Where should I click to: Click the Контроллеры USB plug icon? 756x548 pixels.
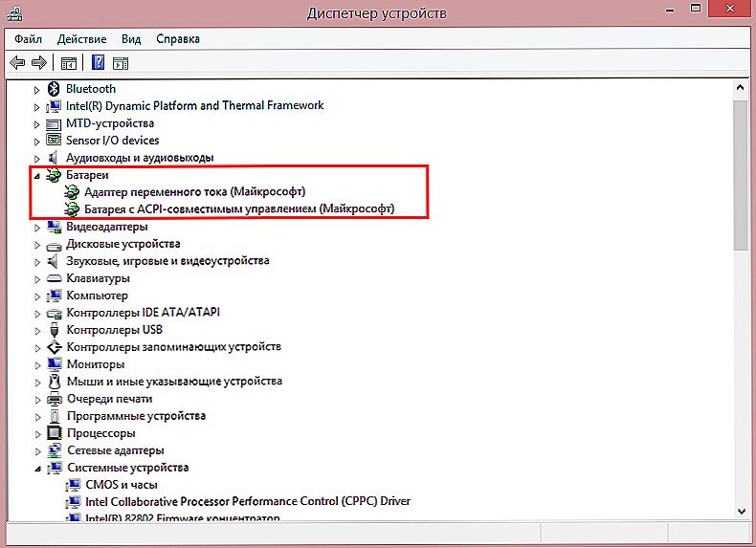(x=54, y=330)
